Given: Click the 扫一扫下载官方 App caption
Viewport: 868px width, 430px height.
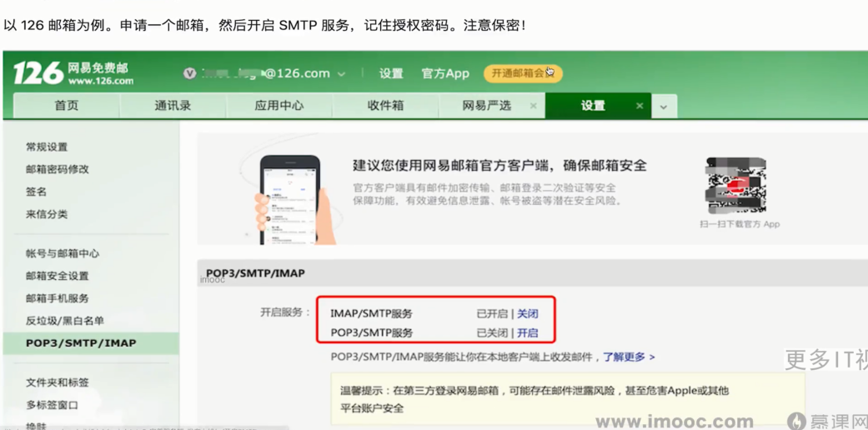Looking at the screenshot, I should pyautogui.click(x=740, y=224).
